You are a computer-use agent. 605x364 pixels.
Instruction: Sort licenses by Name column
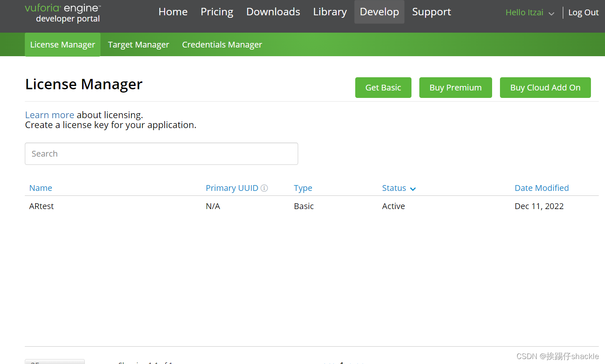coord(41,188)
